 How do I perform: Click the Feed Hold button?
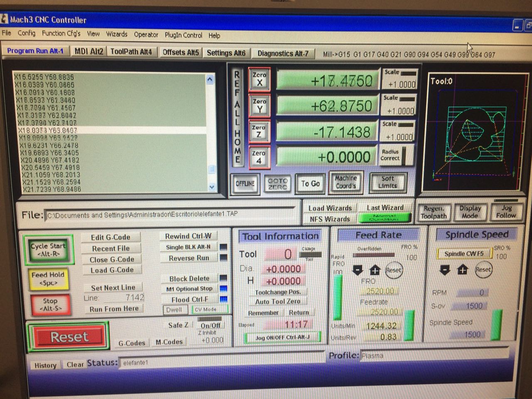tap(48, 278)
